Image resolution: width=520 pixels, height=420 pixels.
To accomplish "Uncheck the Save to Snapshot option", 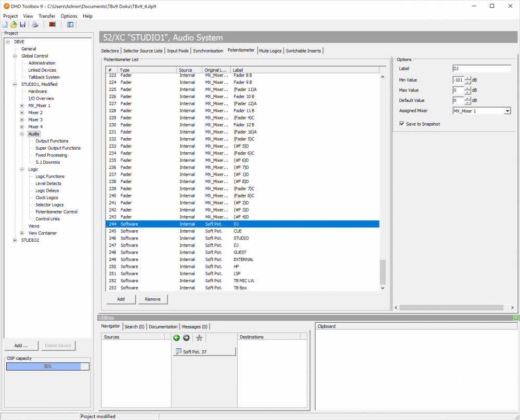I will click(402, 124).
